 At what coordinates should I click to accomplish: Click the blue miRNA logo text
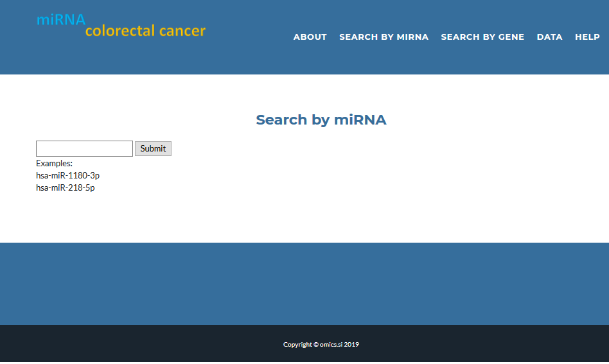60,20
